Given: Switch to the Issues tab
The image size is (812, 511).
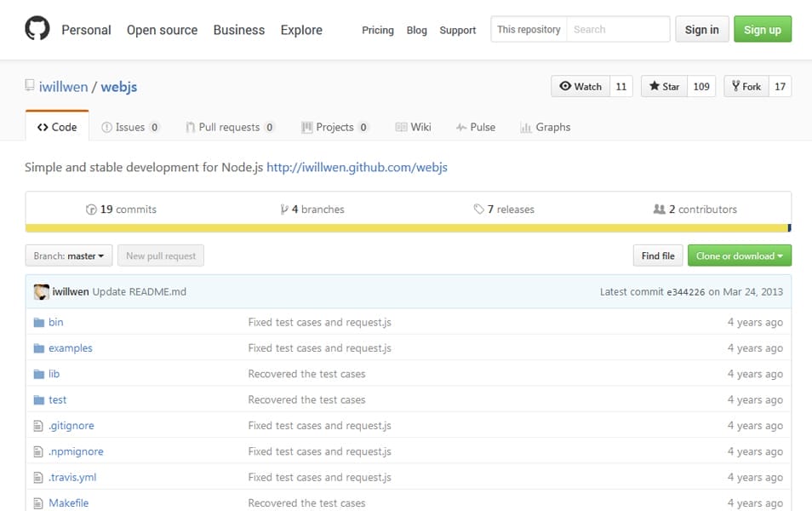Looking at the screenshot, I should (x=131, y=127).
